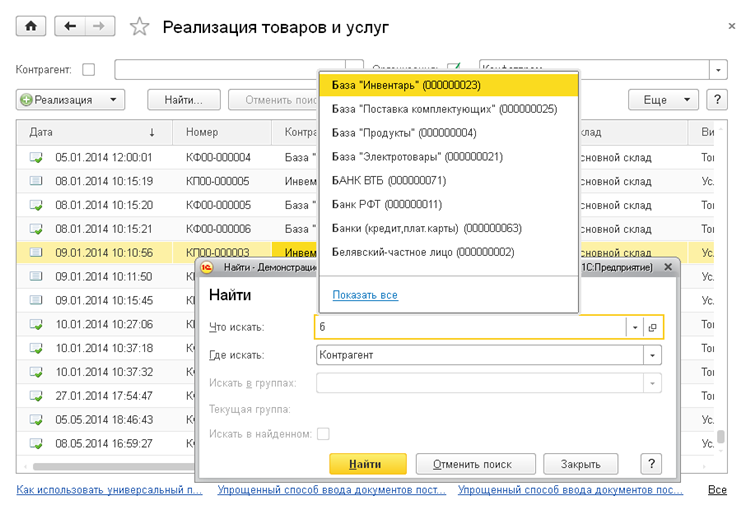The height and width of the screenshot is (509, 750).
Task: Open the Еще menu
Action: (x=663, y=100)
